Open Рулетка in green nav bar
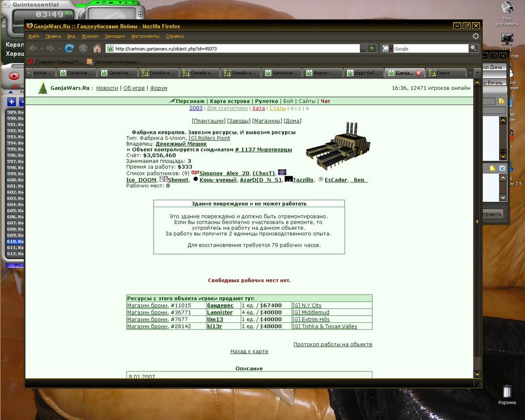The width and height of the screenshot is (525, 420). tap(266, 101)
